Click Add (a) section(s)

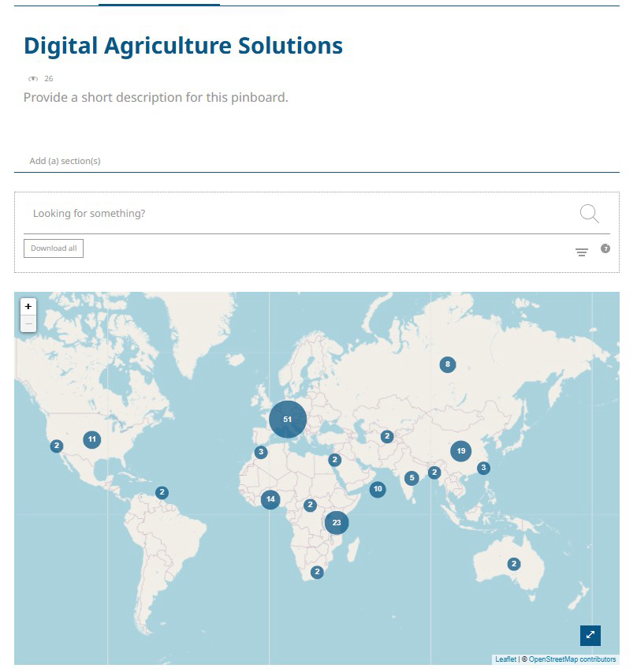coord(65,161)
